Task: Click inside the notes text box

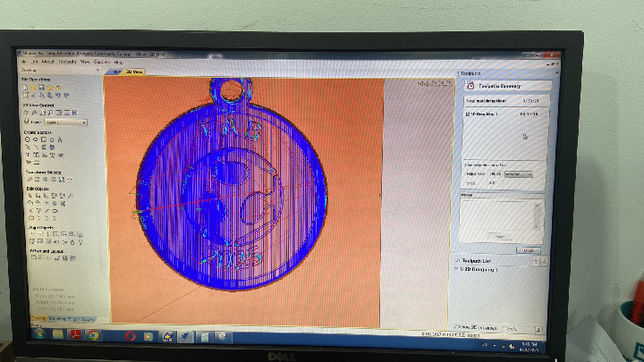Action: 498,214
